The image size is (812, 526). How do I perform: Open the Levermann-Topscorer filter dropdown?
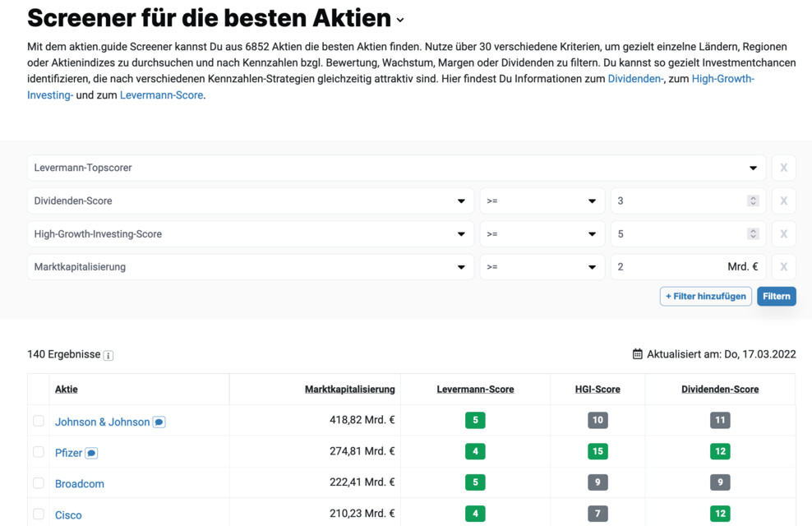pyautogui.click(x=753, y=168)
